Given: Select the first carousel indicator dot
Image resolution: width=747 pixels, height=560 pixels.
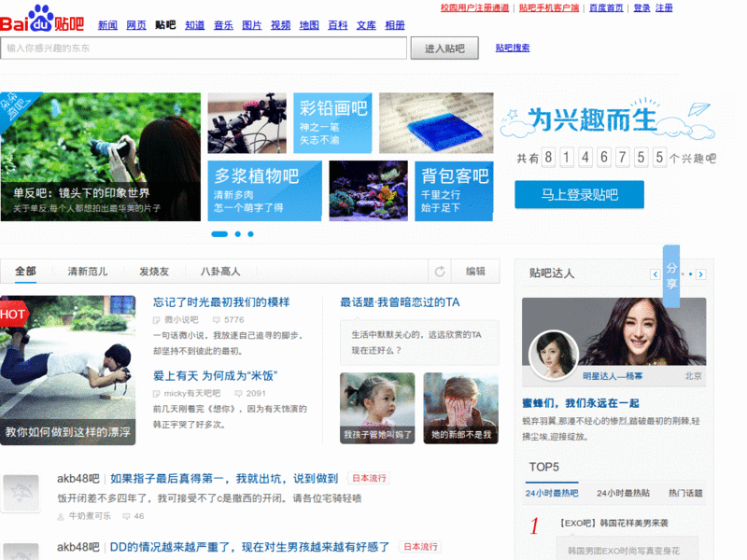Looking at the screenshot, I should 219,234.
